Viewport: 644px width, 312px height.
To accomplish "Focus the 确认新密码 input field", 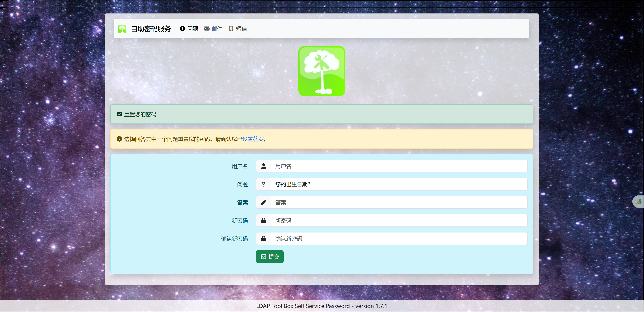I will (x=399, y=239).
